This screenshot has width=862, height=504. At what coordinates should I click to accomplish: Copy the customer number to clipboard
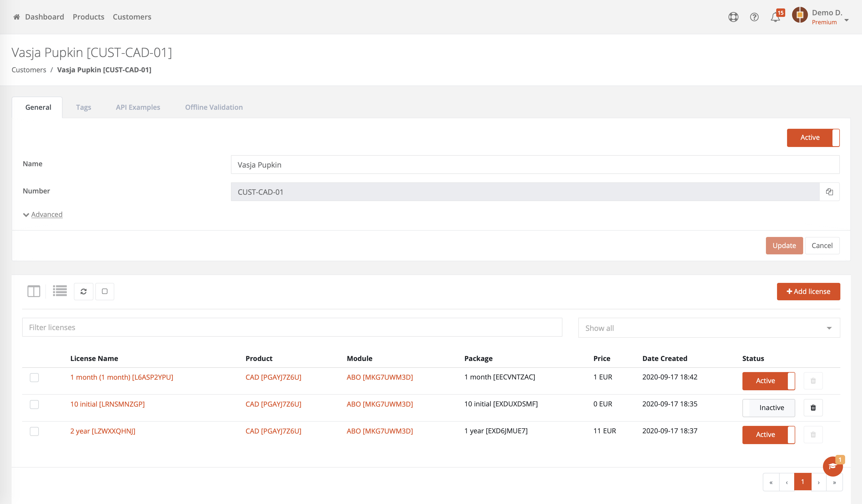pyautogui.click(x=830, y=192)
